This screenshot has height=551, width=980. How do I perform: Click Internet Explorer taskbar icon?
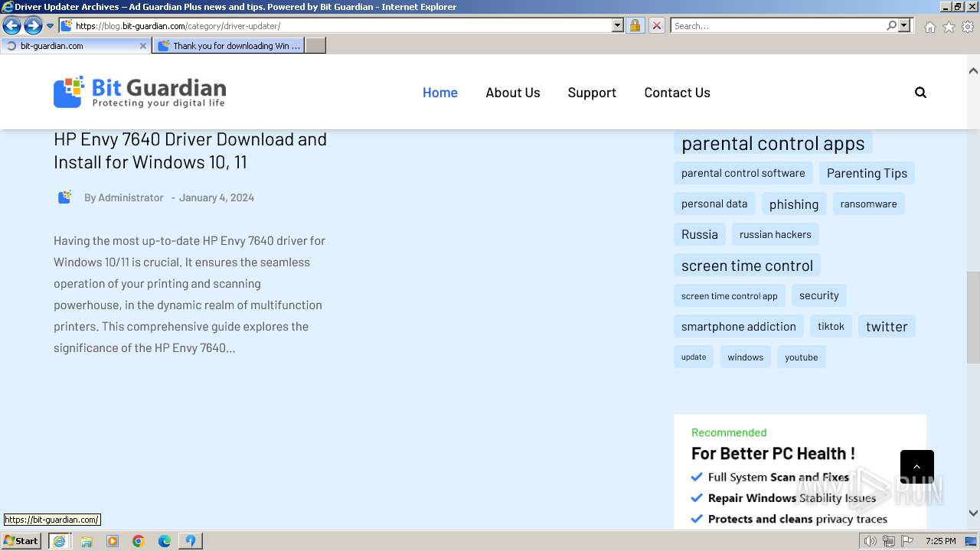59,541
